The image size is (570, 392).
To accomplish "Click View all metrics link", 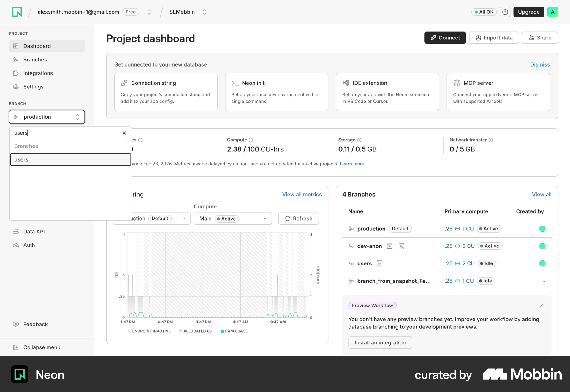I will (302, 195).
